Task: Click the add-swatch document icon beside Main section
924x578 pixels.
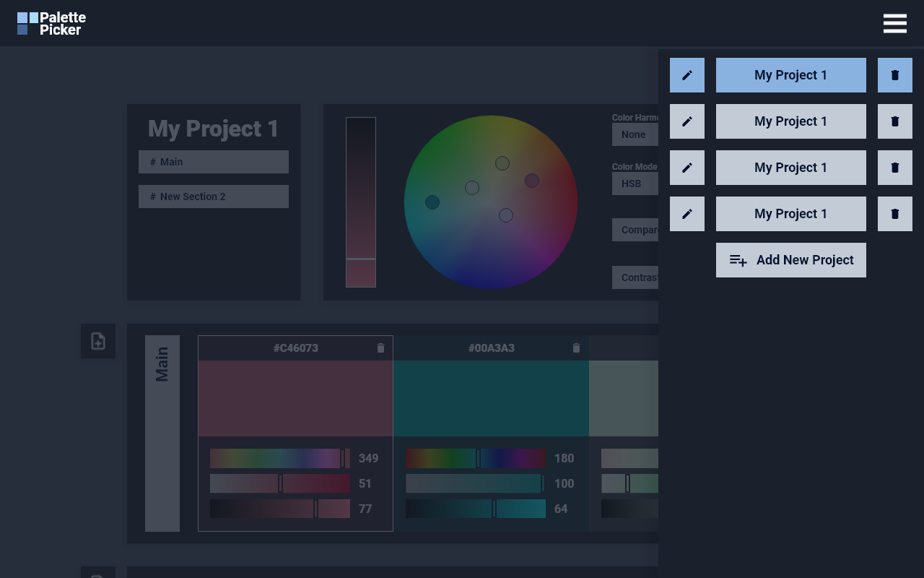Action: (98, 340)
